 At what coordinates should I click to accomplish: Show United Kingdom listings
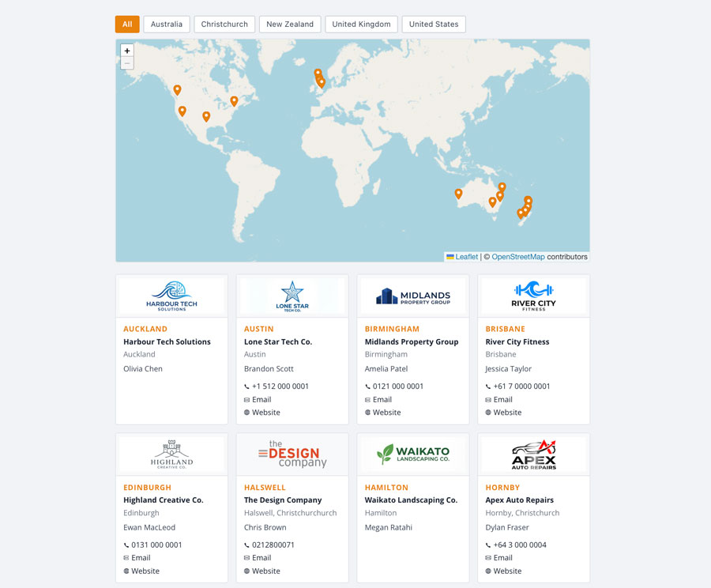(361, 24)
